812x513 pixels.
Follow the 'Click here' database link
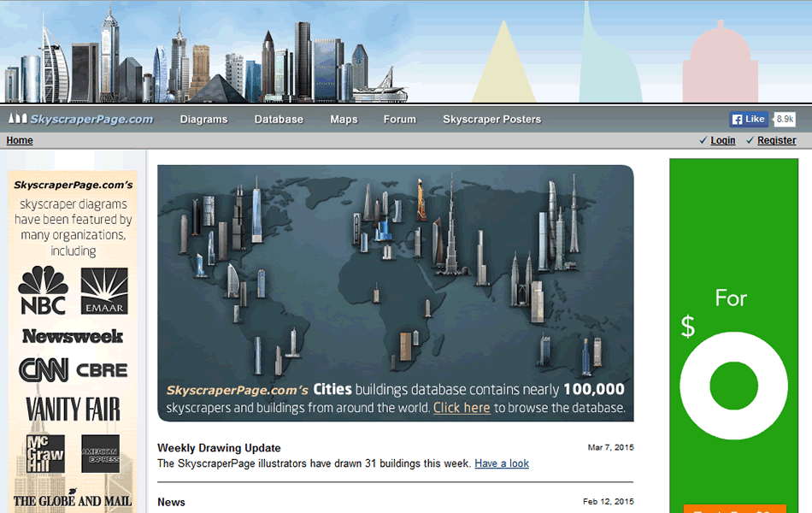tap(462, 408)
